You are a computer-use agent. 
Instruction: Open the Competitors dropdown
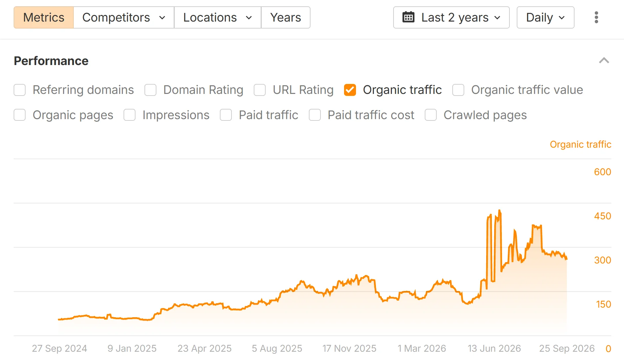coord(124,18)
